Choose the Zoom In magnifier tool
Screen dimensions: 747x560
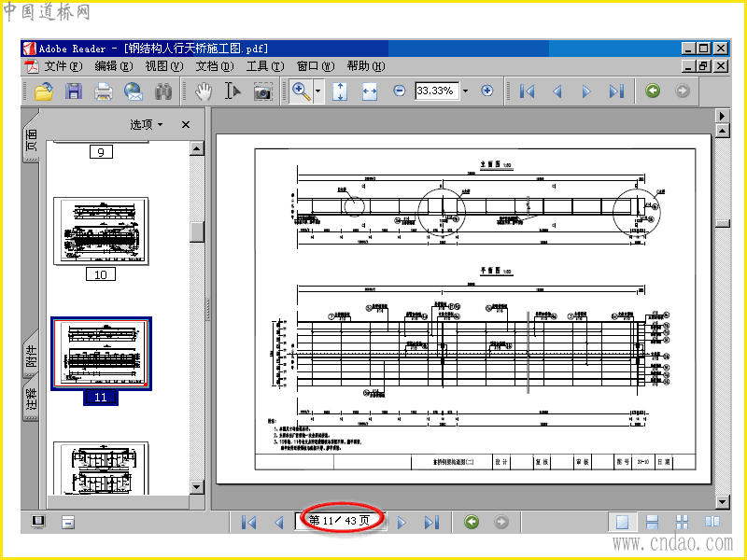[x=301, y=91]
